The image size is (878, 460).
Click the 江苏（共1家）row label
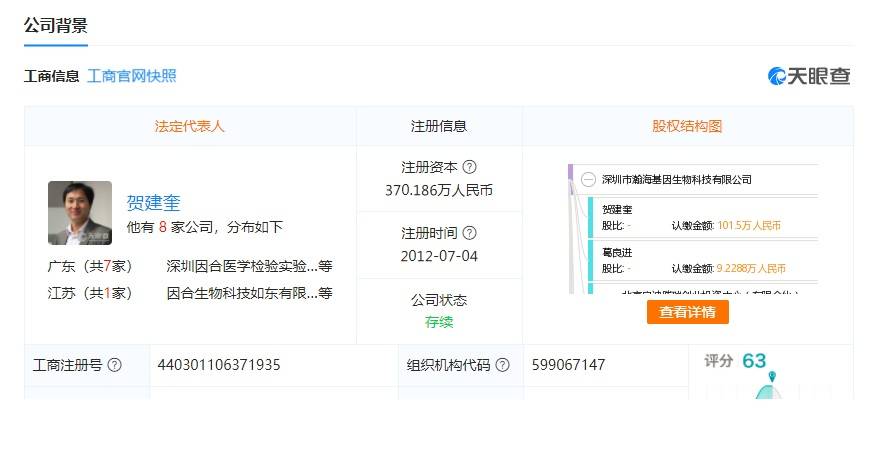(90, 293)
